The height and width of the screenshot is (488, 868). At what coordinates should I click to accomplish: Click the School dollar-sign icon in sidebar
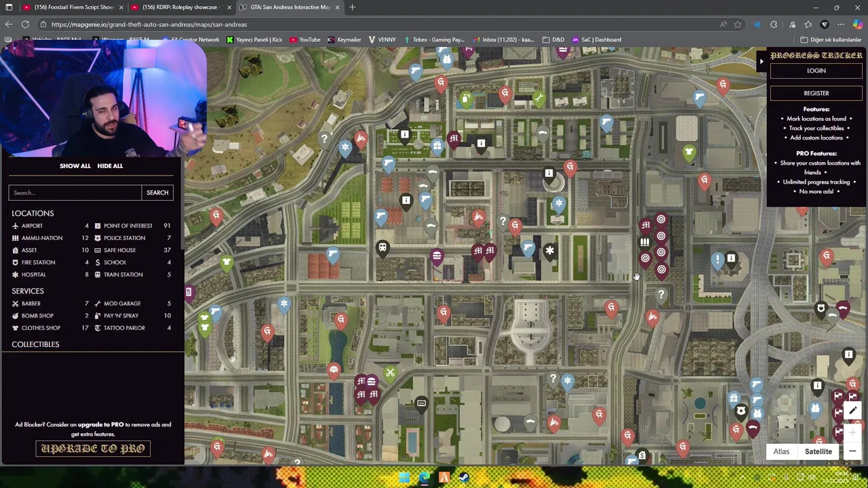pos(98,262)
